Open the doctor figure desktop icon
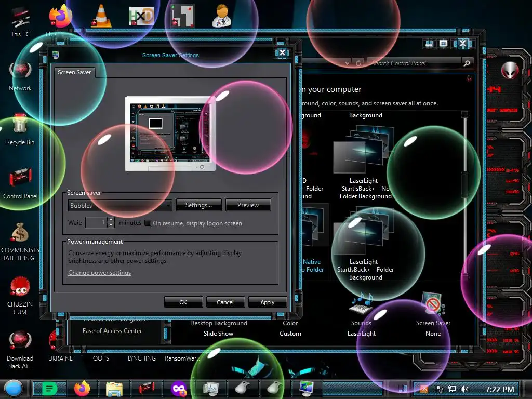 (x=222, y=16)
